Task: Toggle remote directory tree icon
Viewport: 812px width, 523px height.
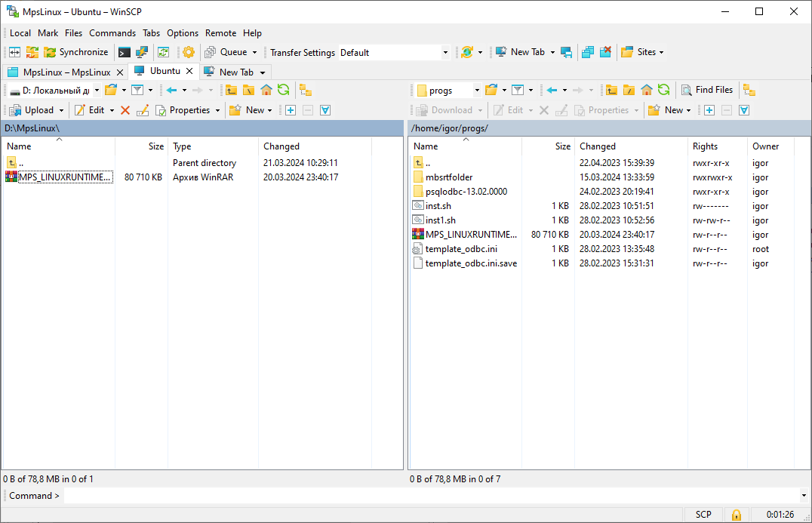Action: coord(749,90)
